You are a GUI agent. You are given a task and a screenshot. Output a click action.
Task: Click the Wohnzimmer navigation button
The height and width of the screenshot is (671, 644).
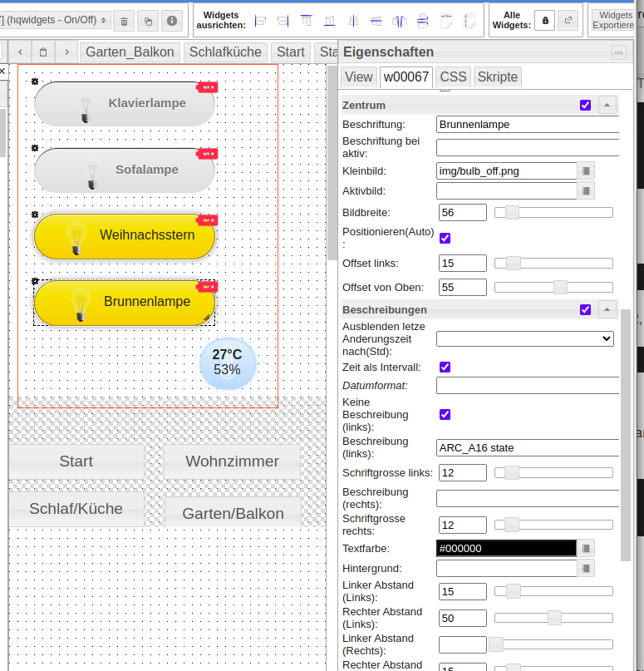232,461
